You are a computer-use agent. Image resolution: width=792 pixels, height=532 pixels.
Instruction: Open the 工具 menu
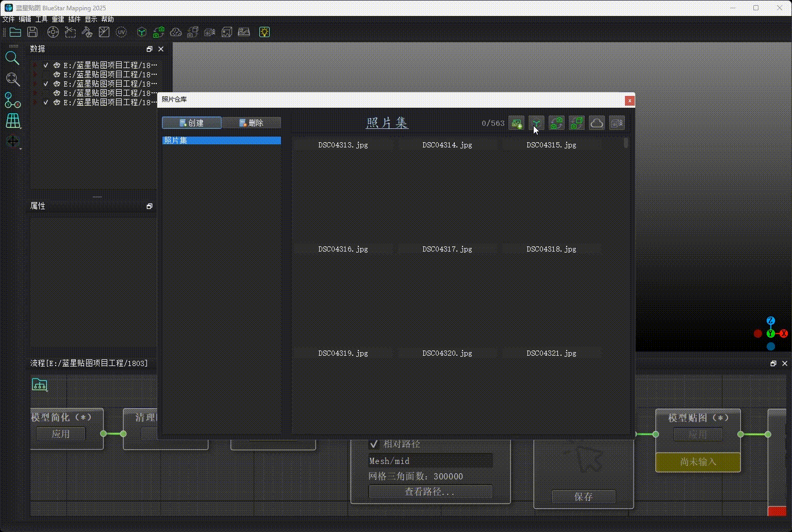41,19
